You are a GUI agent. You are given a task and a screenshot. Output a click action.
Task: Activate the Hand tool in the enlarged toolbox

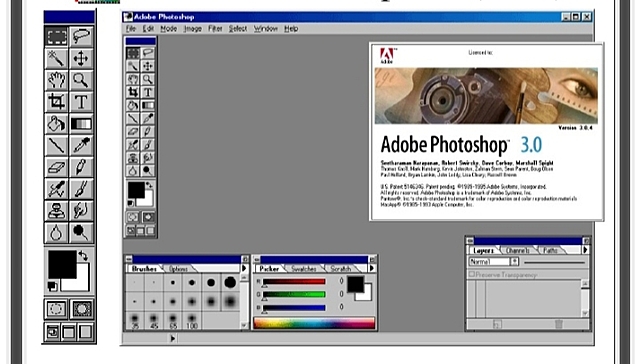point(57,80)
